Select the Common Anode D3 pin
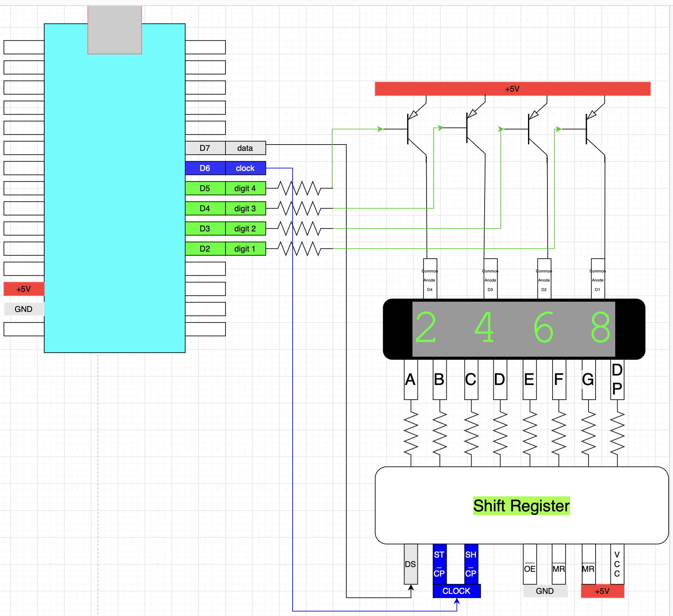673x616 pixels. 491,279
